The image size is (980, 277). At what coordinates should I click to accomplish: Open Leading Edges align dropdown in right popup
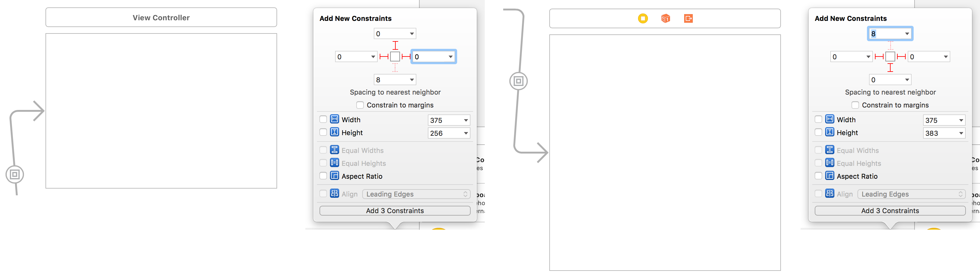click(x=911, y=194)
